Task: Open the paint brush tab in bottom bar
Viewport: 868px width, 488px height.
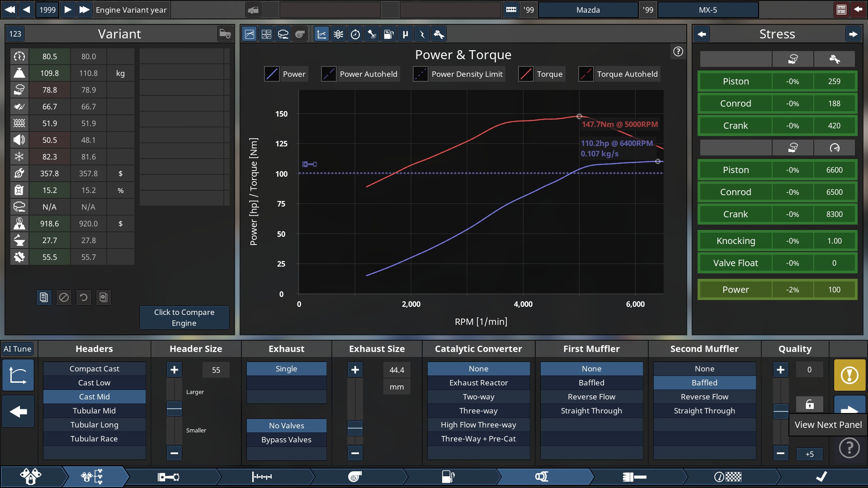Action: (635, 477)
